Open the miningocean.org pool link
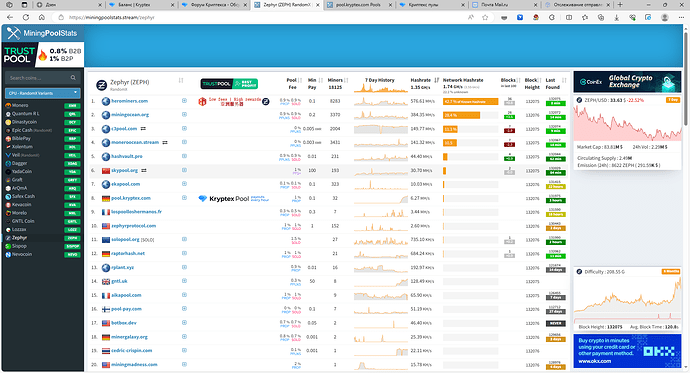The height and width of the screenshot is (373, 690). pyautogui.click(x=130, y=115)
